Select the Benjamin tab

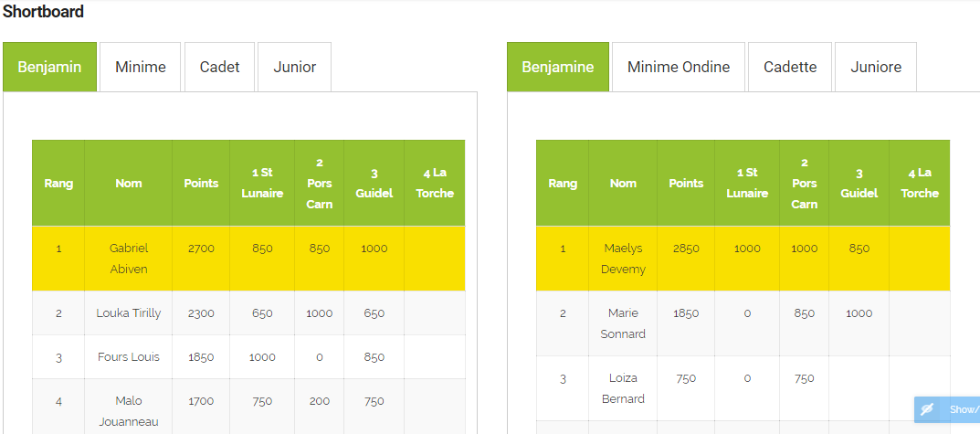click(49, 67)
